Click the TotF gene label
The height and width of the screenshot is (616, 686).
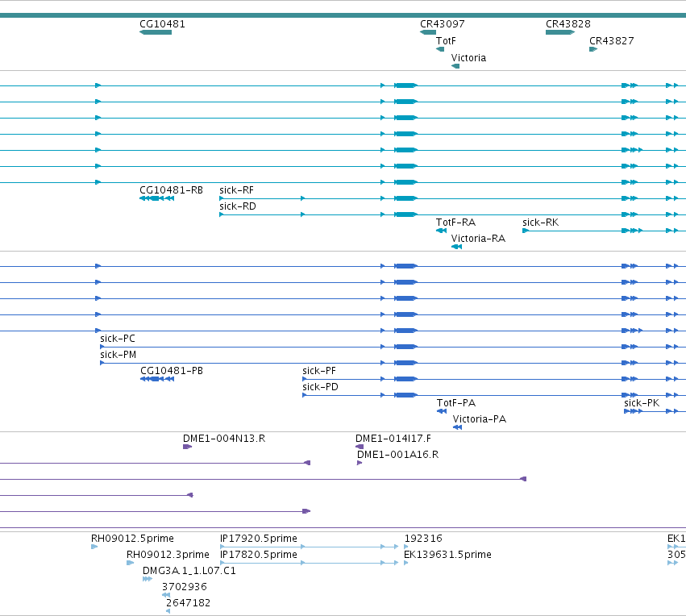[446, 41]
